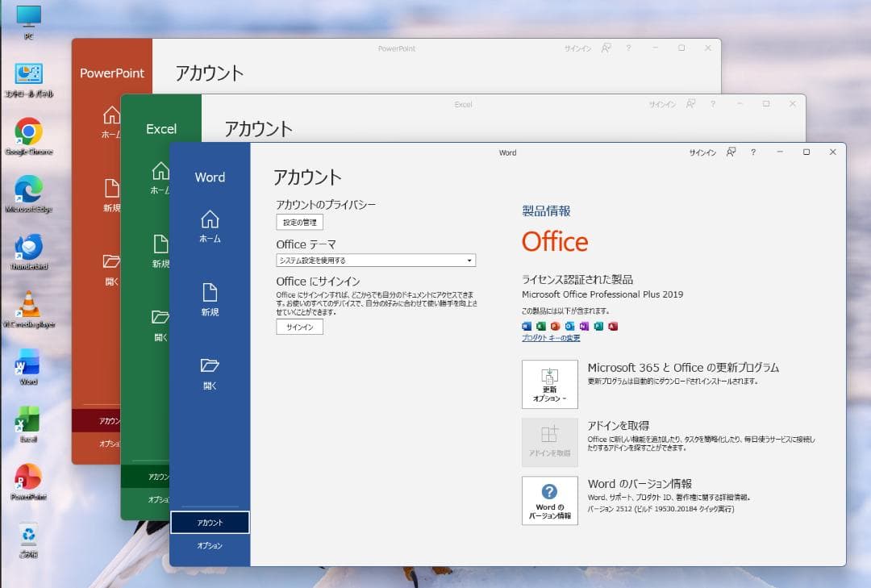Click feedback person icon in Excel title bar

tap(690, 103)
